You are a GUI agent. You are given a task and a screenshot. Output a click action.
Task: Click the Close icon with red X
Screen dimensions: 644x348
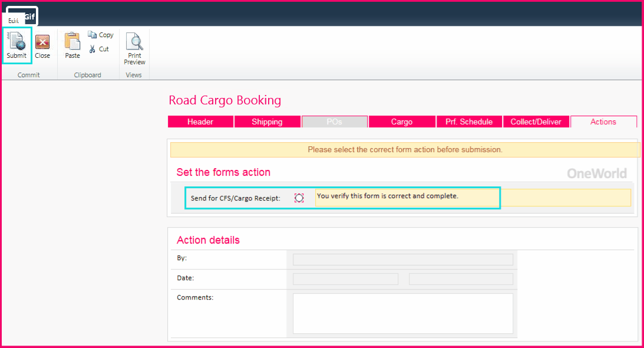point(42,44)
